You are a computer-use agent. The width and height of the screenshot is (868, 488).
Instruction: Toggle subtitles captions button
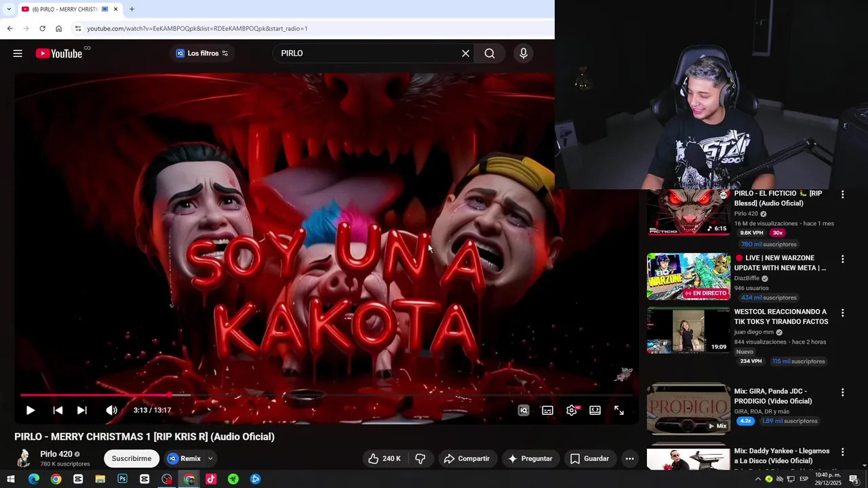coord(547,410)
